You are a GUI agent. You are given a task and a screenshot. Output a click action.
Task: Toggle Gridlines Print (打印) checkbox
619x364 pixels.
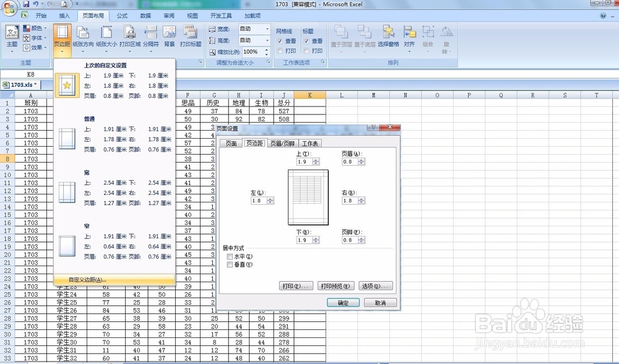(x=280, y=51)
